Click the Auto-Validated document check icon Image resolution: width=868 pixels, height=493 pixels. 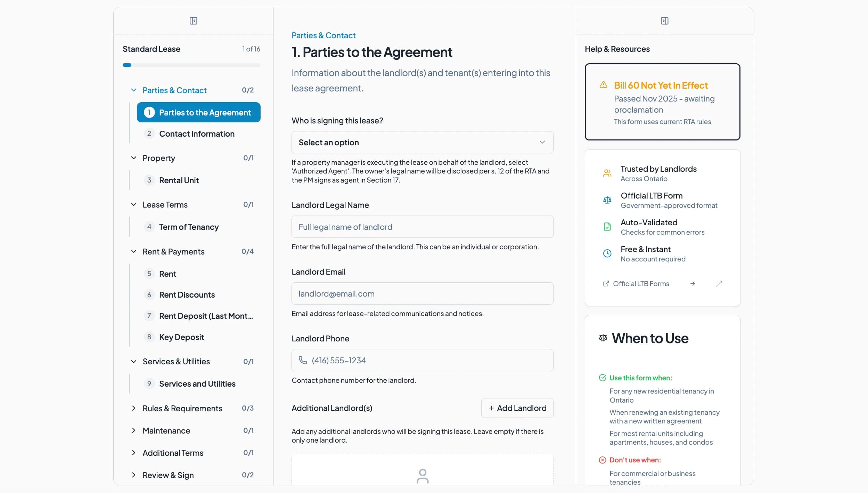607,227
